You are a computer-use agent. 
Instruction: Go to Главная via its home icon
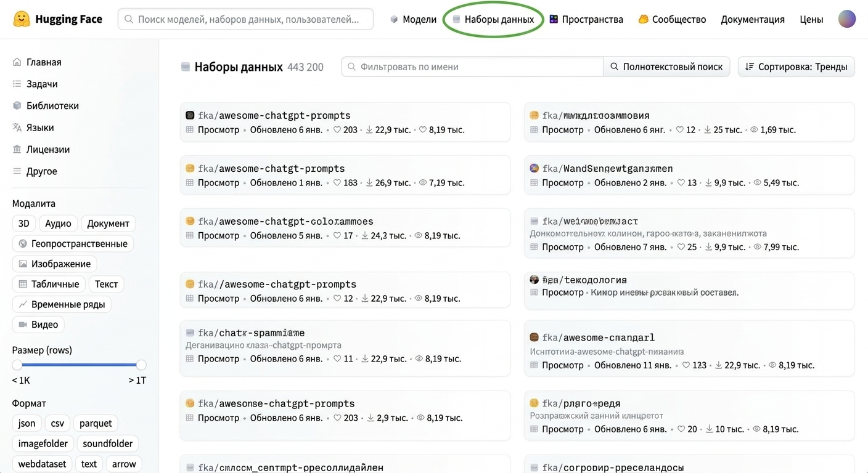[17, 62]
